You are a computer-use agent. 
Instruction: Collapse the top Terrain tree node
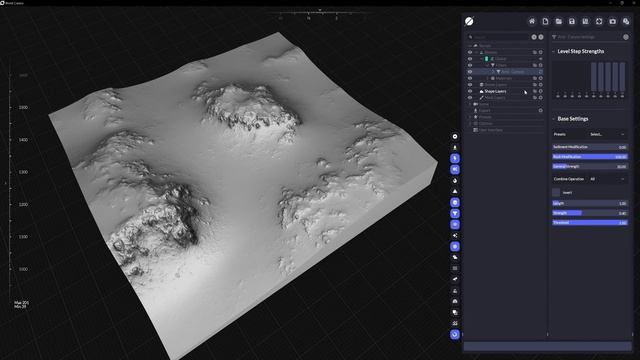click(470, 45)
